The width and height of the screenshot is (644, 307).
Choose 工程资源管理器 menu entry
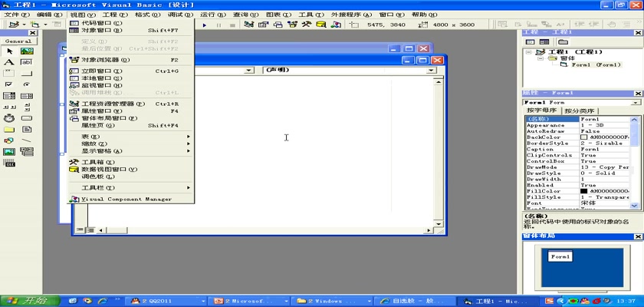pos(113,103)
